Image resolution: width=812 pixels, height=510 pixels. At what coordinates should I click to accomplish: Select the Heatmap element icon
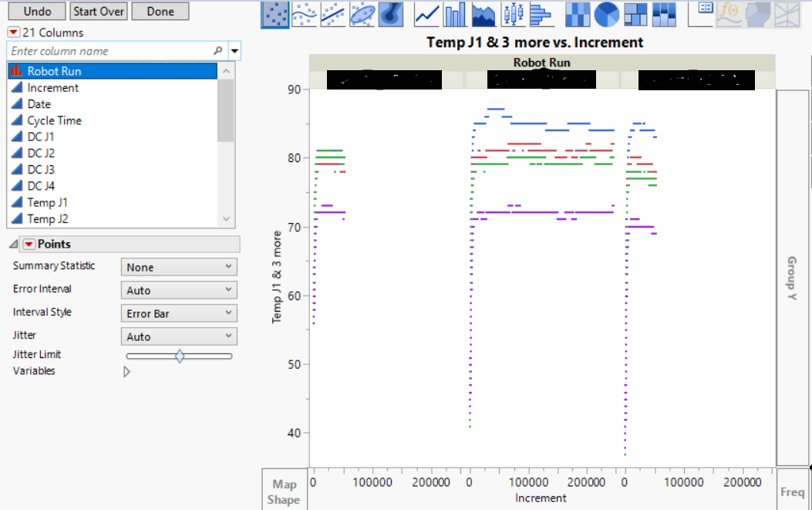(578, 14)
